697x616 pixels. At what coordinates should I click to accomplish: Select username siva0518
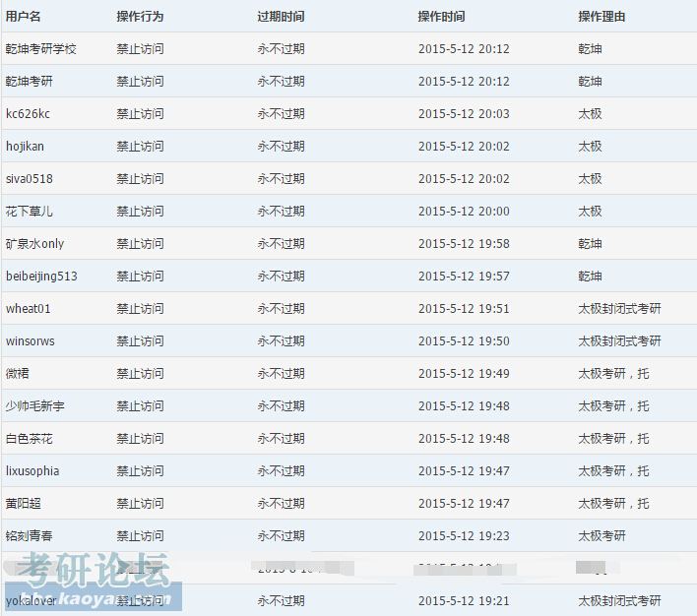[30, 179]
